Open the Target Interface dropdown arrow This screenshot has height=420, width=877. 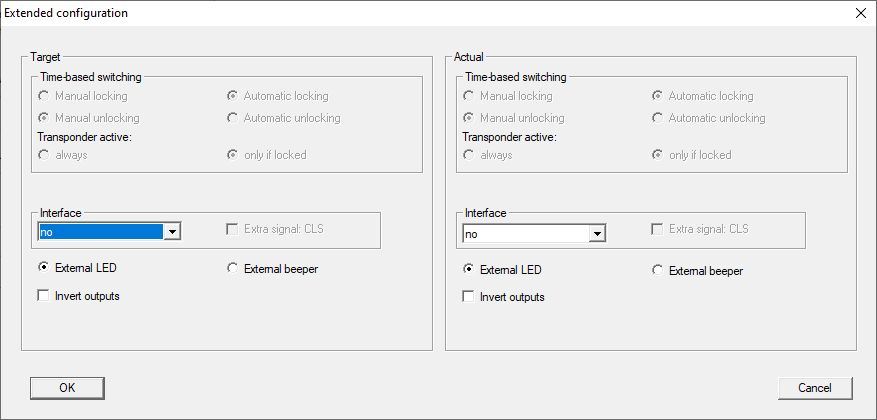[172, 232]
